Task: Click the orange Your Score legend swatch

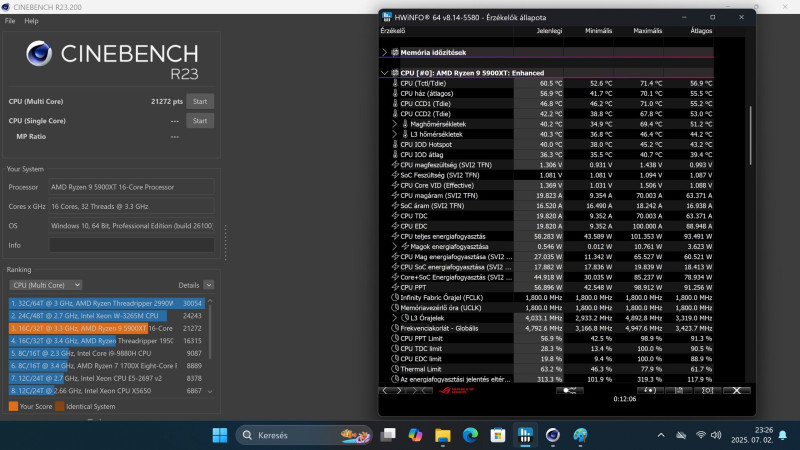Action: [x=13, y=406]
